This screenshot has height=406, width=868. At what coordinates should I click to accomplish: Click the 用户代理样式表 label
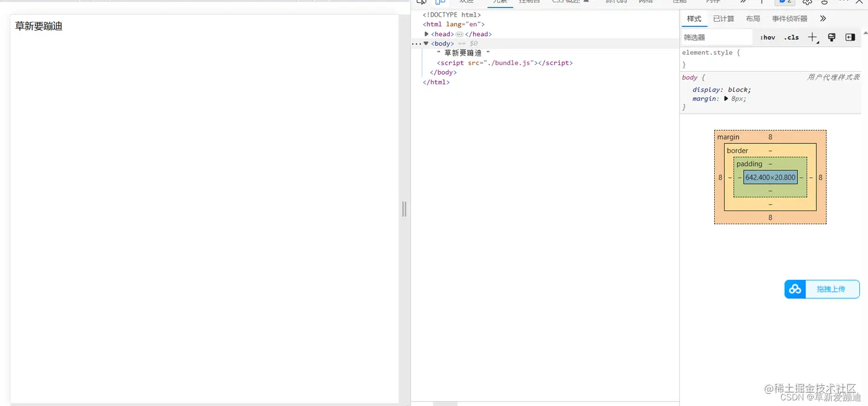[x=834, y=77]
